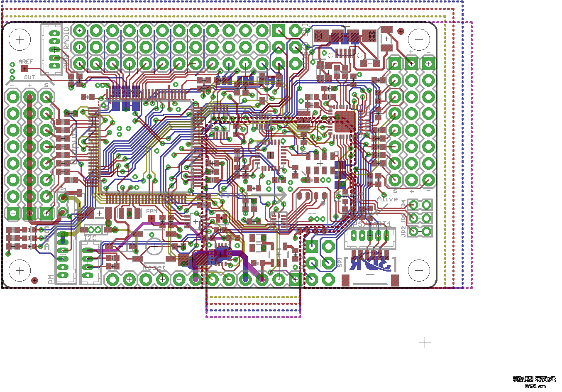This screenshot has width=562, height=392.
Task: Click the Alive LED label
Action: point(387,199)
